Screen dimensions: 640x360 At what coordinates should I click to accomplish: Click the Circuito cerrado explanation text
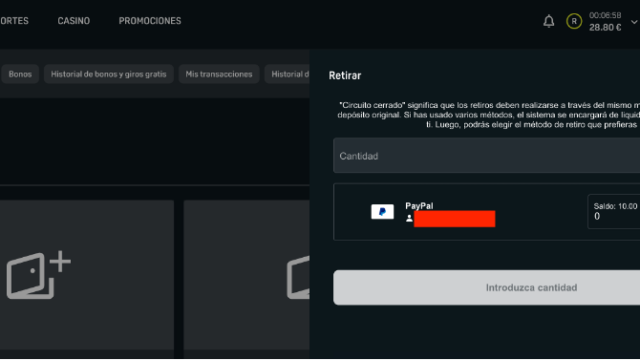pyautogui.click(x=489, y=115)
